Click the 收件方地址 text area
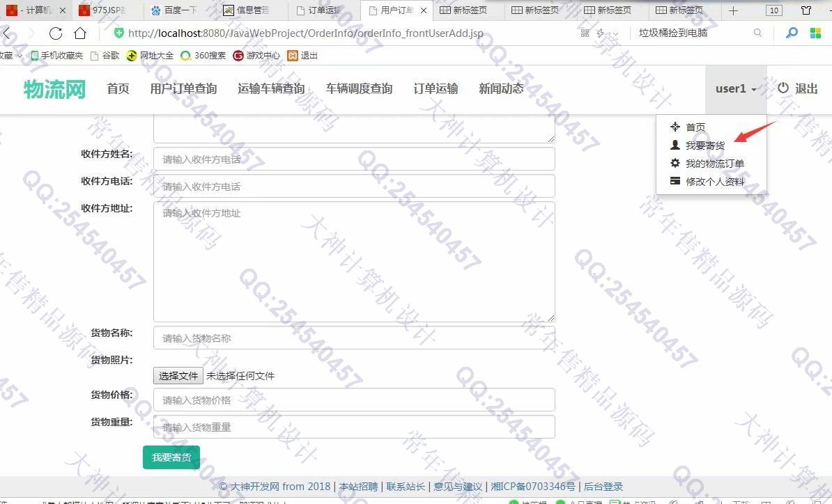The image size is (832, 504). click(354, 262)
